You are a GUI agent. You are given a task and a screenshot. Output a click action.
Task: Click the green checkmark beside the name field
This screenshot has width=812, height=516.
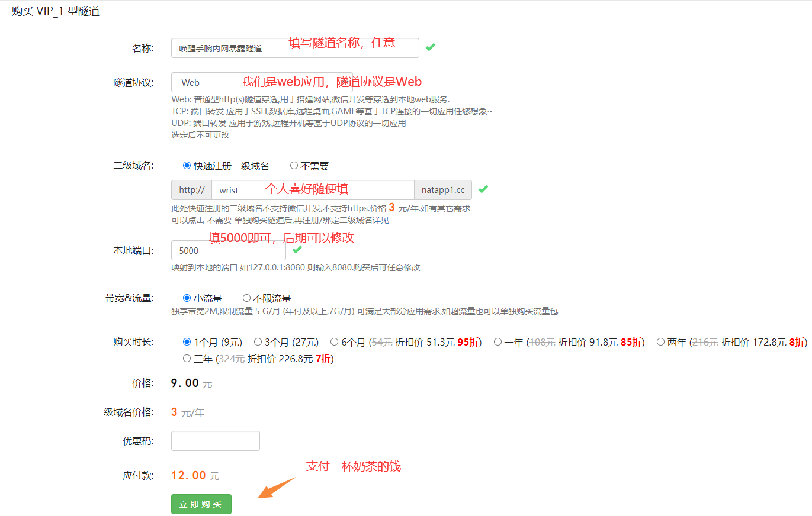click(431, 46)
